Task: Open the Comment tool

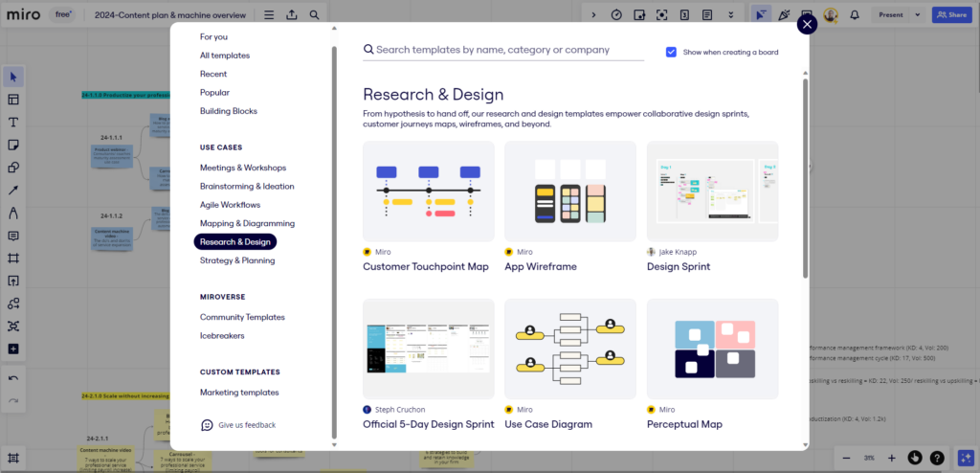Action: (13, 236)
